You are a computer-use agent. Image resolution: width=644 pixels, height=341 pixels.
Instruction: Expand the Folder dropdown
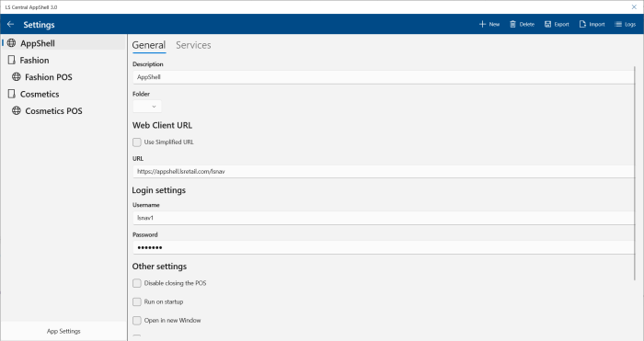147,107
